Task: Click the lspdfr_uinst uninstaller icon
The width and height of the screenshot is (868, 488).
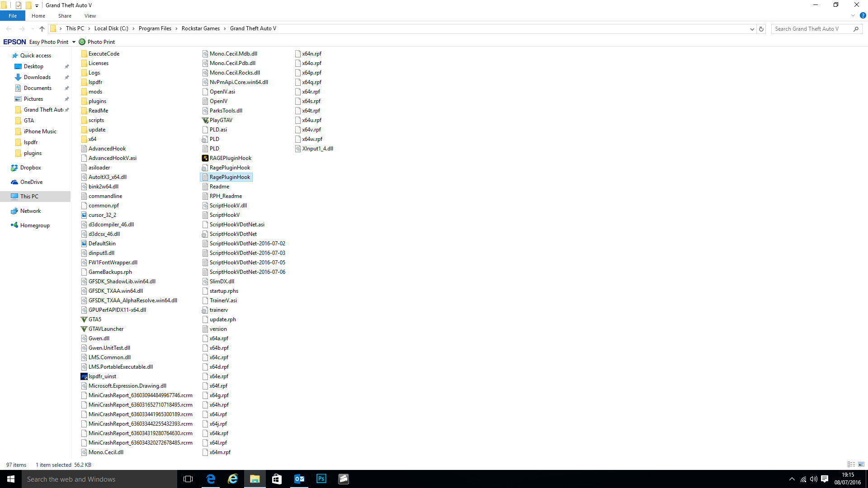Action: (x=84, y=376)
